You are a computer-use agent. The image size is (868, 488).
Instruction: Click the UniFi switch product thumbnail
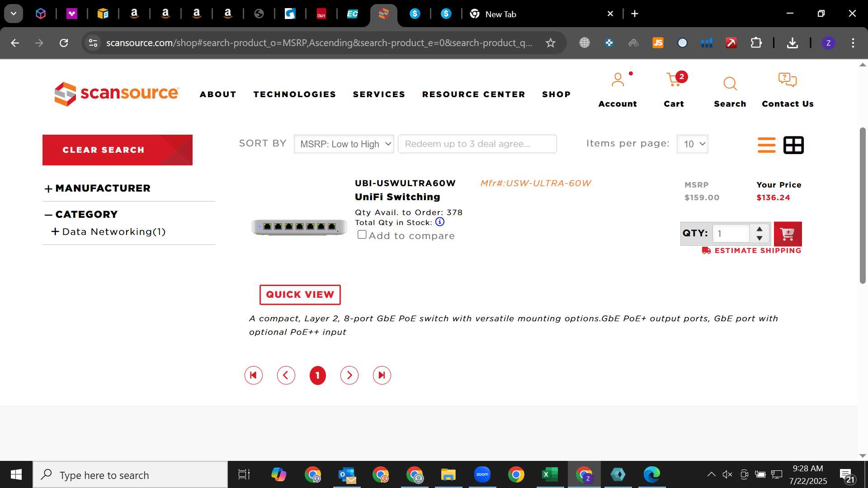click(x=299, y=226)
